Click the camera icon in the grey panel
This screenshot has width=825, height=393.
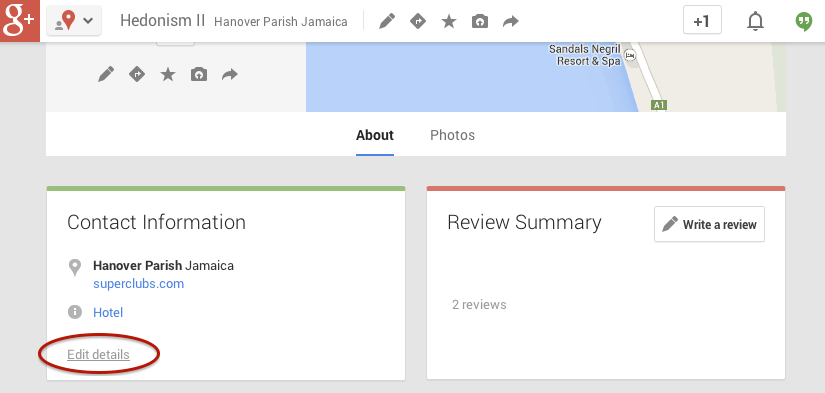click(199, 75)
